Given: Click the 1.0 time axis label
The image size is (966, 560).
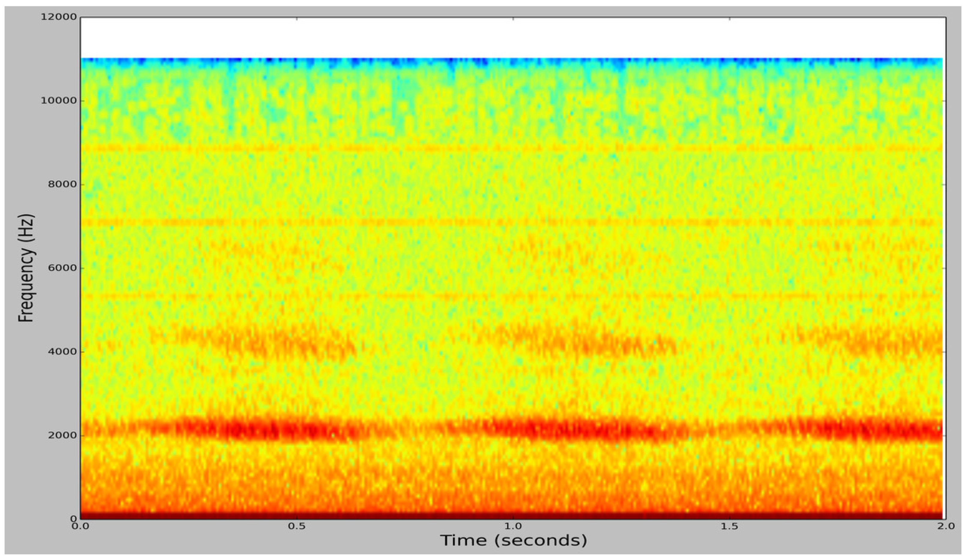Looking at the screenshot, I should point(513,526).
